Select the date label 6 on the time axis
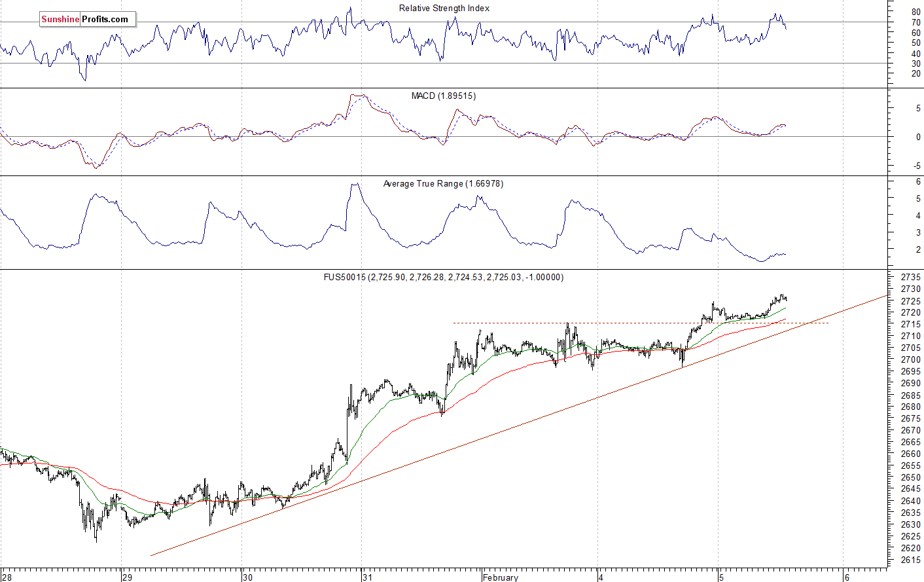Image resolution: width=924 pixels, height=582 pixels. [x=847, y=577]
